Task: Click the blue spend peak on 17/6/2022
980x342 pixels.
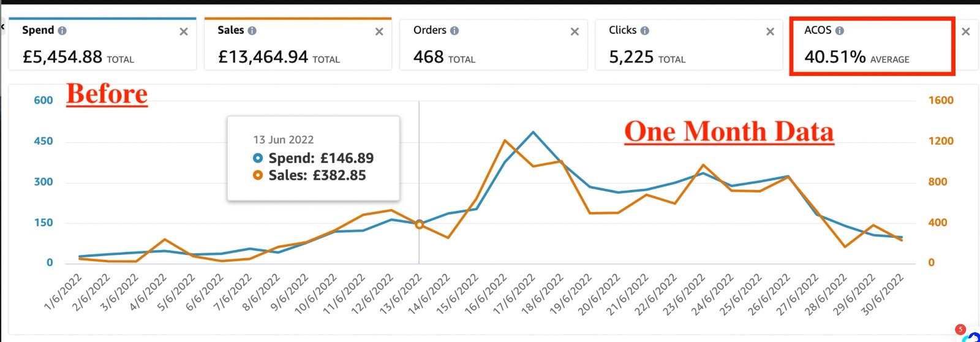Action: (533, 132)
